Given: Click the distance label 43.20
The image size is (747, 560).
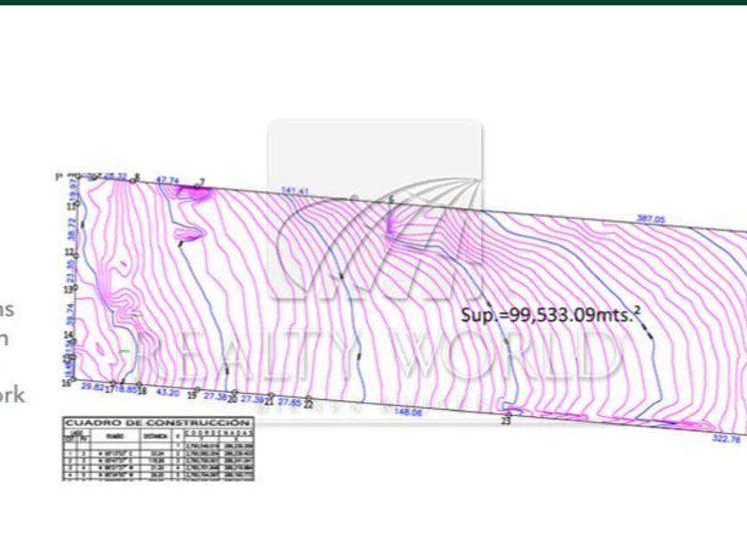Looking at the screenshot, I should 168,392.
